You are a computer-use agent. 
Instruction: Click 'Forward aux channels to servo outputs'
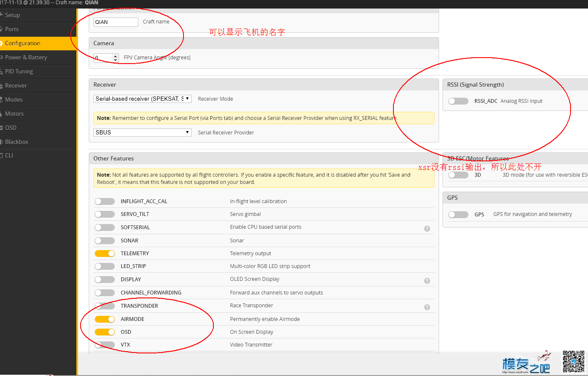pyautogui.click(x=277, y=293)
